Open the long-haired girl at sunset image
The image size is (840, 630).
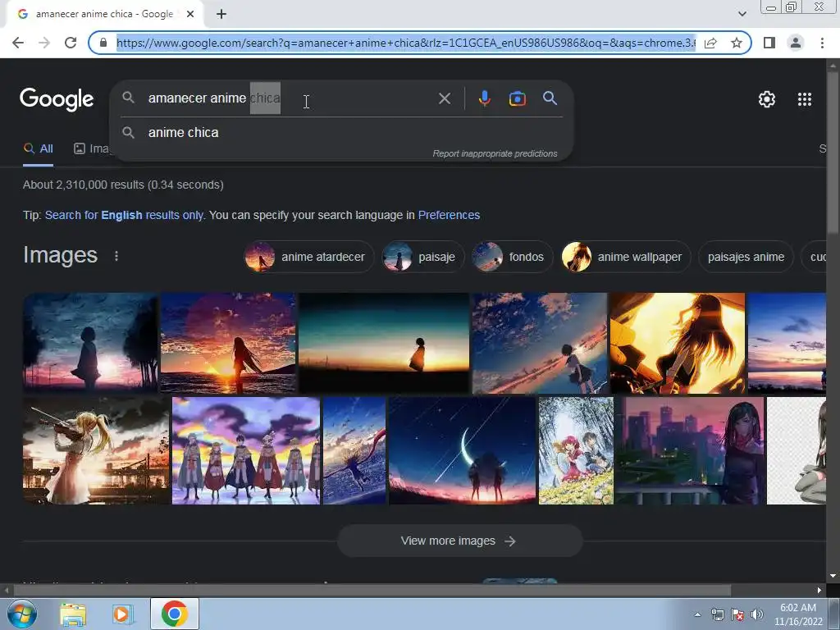click(x=228, y=343)
